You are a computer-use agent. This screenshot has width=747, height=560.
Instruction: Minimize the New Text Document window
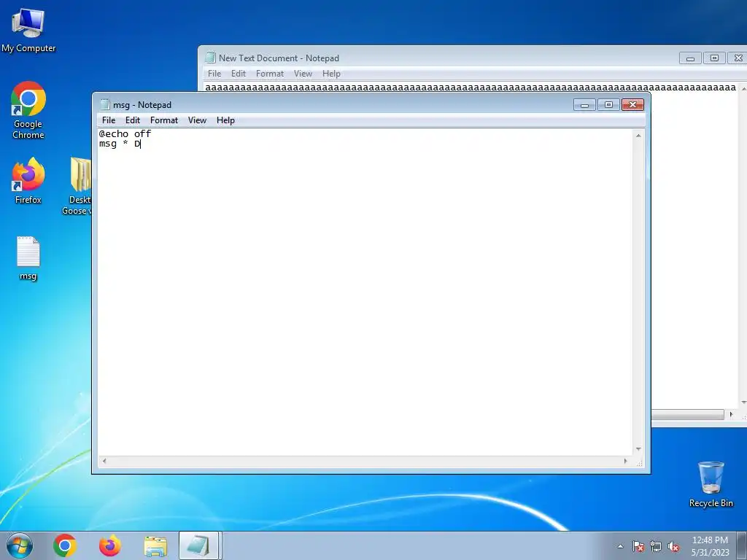tap(690, 58)
